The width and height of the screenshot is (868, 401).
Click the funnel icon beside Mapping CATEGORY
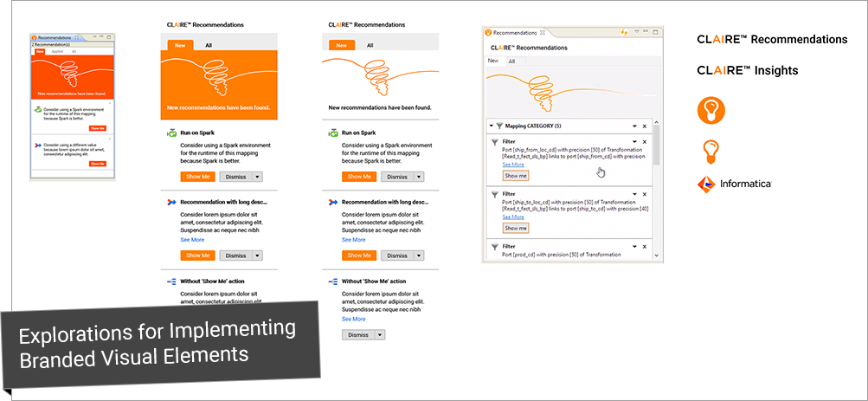pos(499,126)
